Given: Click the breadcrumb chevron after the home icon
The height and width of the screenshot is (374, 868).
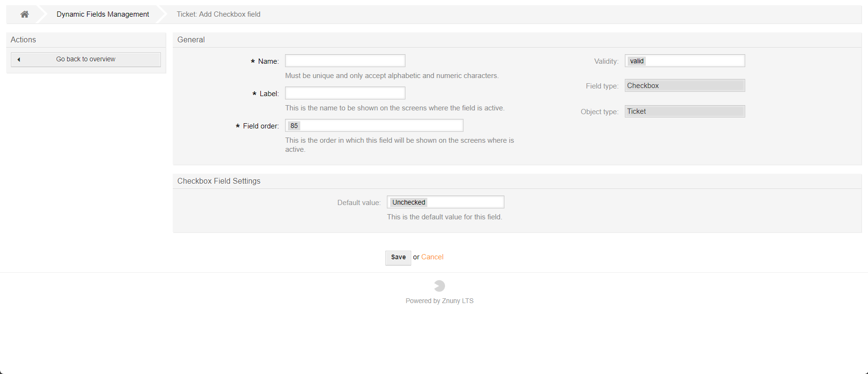Looking at the screenshot, I should (x=42, y=14).
